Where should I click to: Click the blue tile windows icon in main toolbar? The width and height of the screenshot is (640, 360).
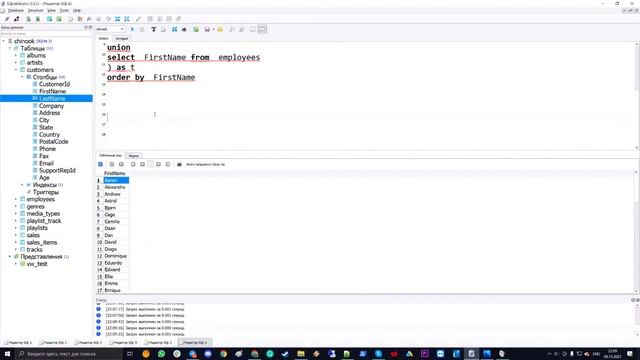pyautogui.click(x=118, y=19)
